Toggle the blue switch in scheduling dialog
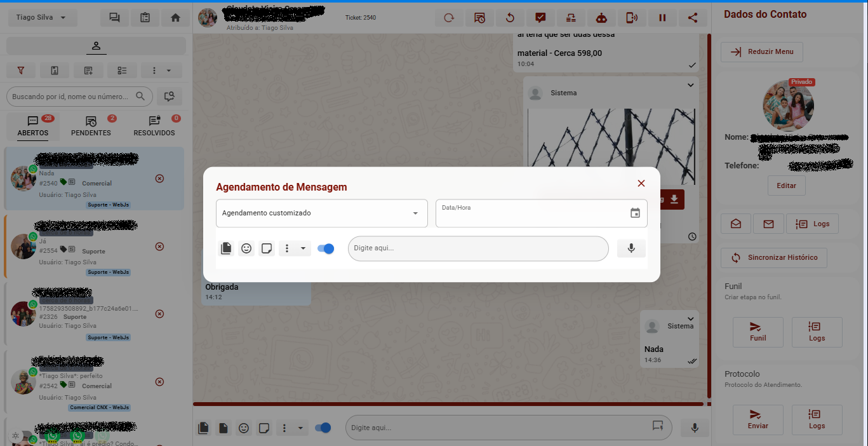Viewport: 868px width, 446px height. [x=326, y=248]
